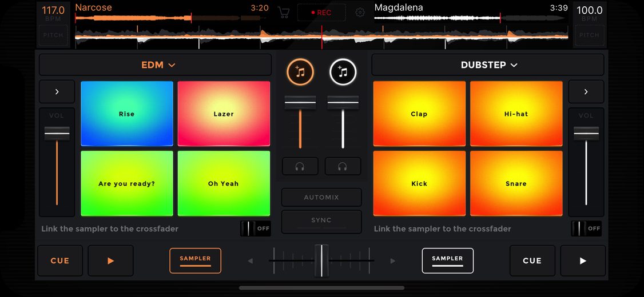Tap the orange add-music icon for left deck
644x297 pixels.
[x=300, y=72]
